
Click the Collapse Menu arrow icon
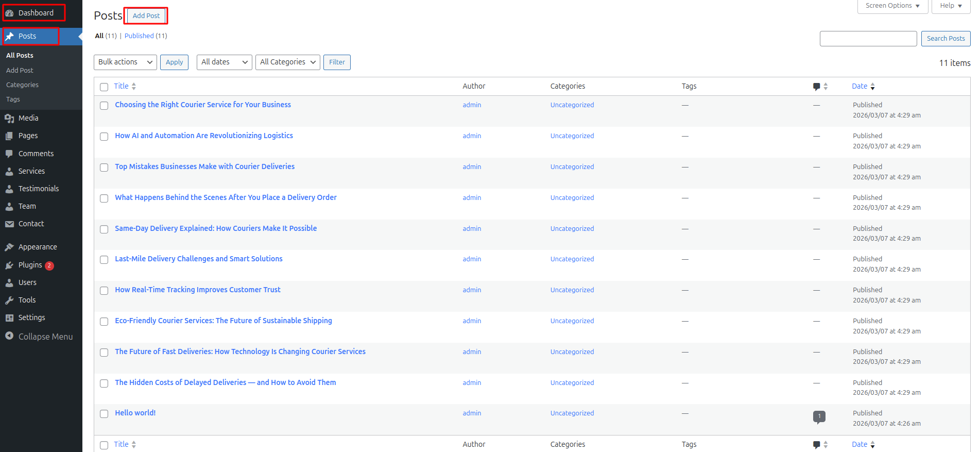tap(9, 336)
